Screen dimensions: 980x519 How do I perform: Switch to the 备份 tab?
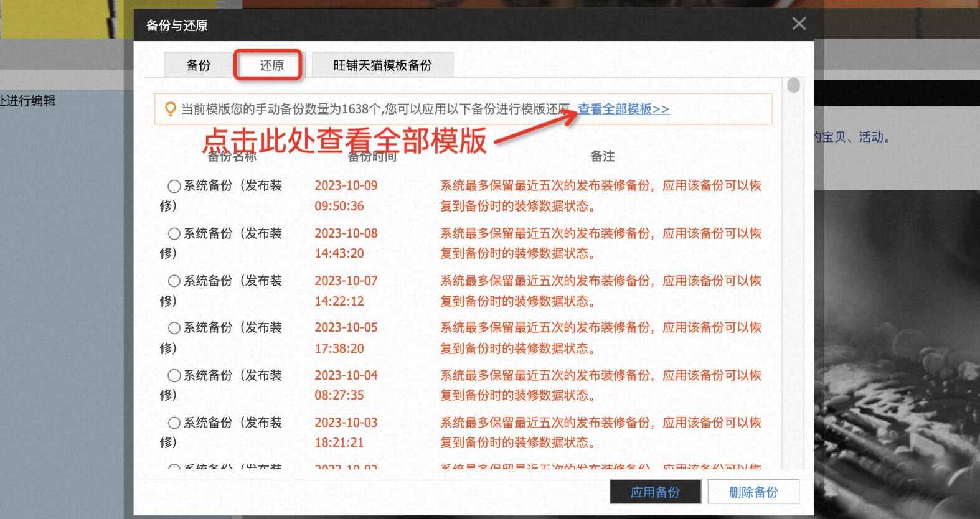point(199,65)
